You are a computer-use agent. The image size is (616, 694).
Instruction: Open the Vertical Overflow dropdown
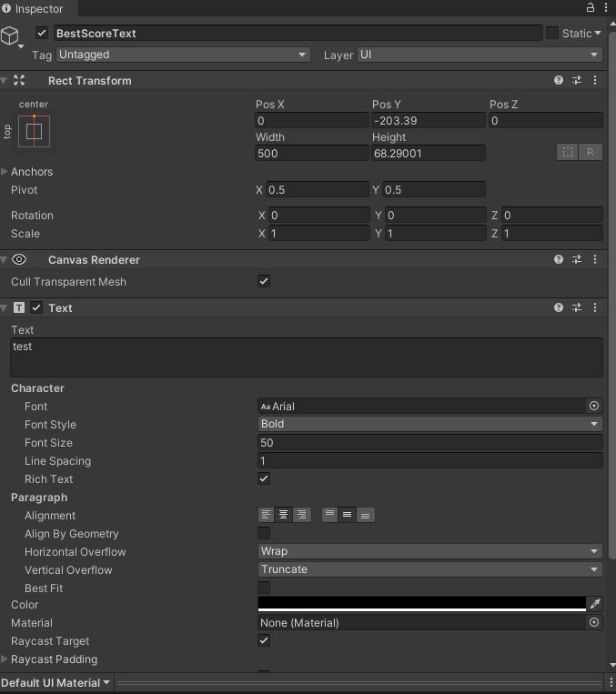click(429, 569)
